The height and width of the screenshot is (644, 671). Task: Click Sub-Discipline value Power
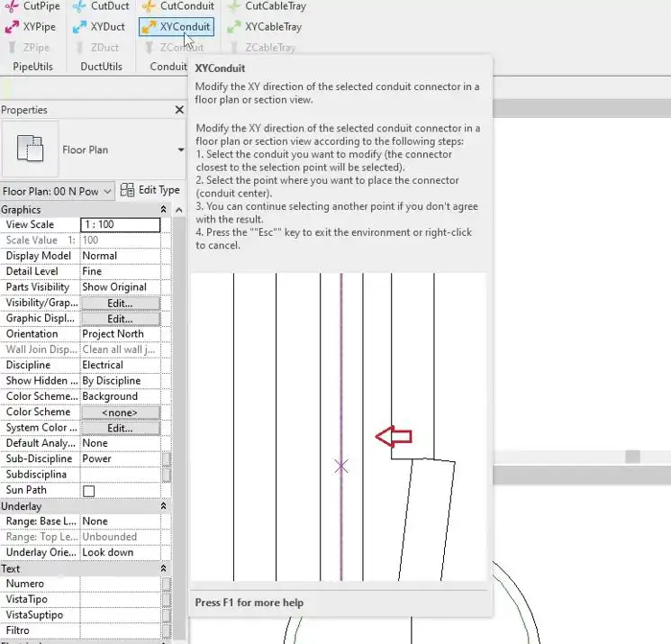click(121, 458)
